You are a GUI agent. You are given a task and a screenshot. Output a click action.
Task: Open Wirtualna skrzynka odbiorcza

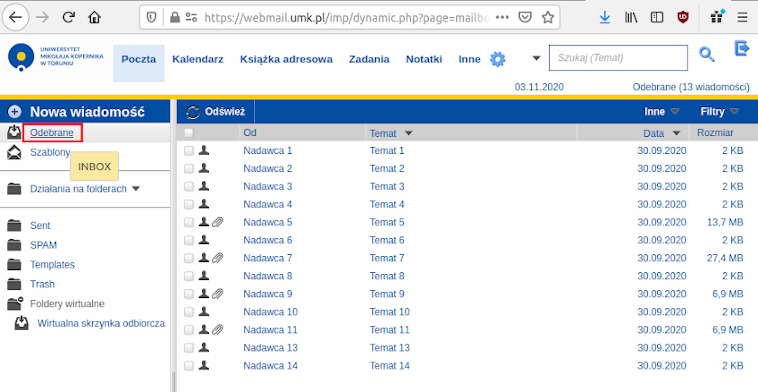pos(101,323)
